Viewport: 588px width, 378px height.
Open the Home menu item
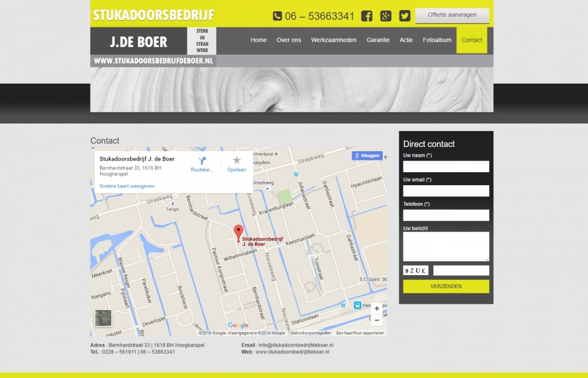point(258,40)
